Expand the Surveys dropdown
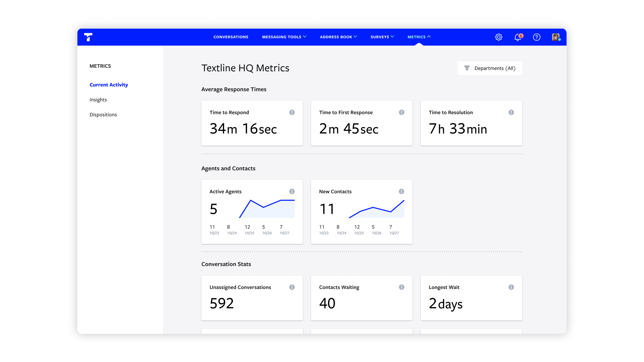 382,37
